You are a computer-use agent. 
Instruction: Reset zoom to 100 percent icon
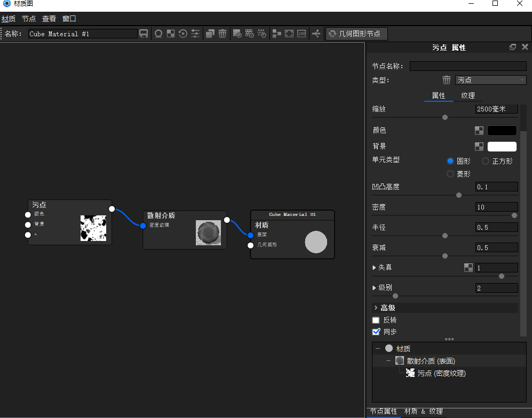point(301,34)
